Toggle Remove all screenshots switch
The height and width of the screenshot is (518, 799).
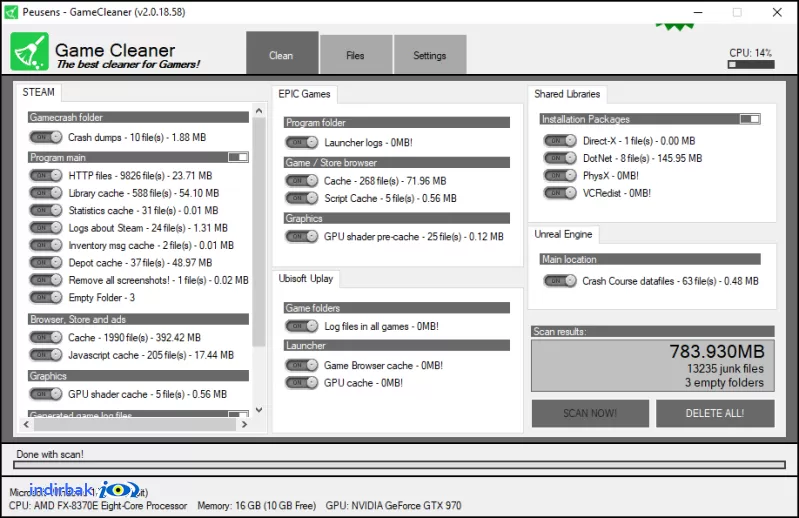coord(46,280)
